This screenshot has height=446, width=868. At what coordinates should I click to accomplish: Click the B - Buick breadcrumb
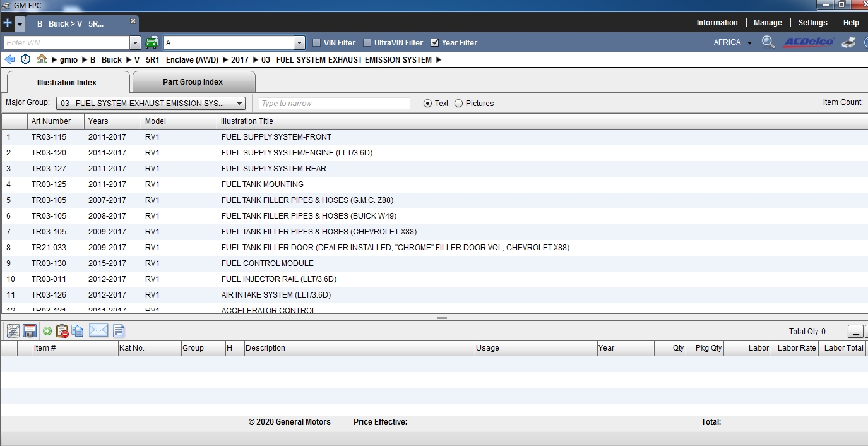tap(106, 60)
